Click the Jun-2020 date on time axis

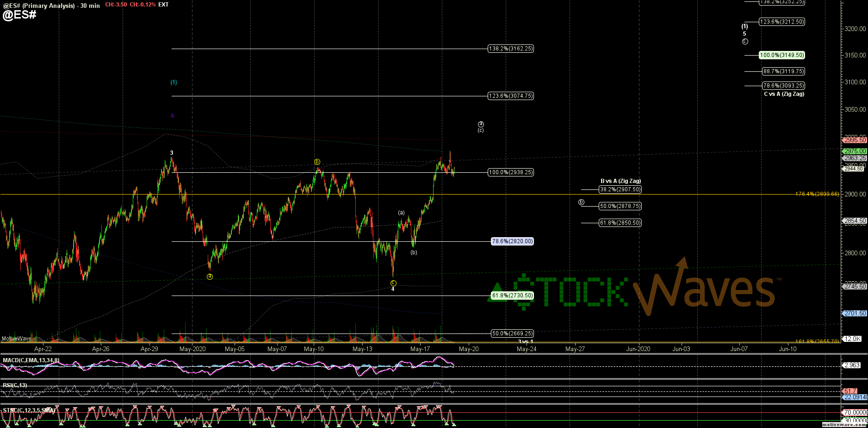click(x=638, y=349)
